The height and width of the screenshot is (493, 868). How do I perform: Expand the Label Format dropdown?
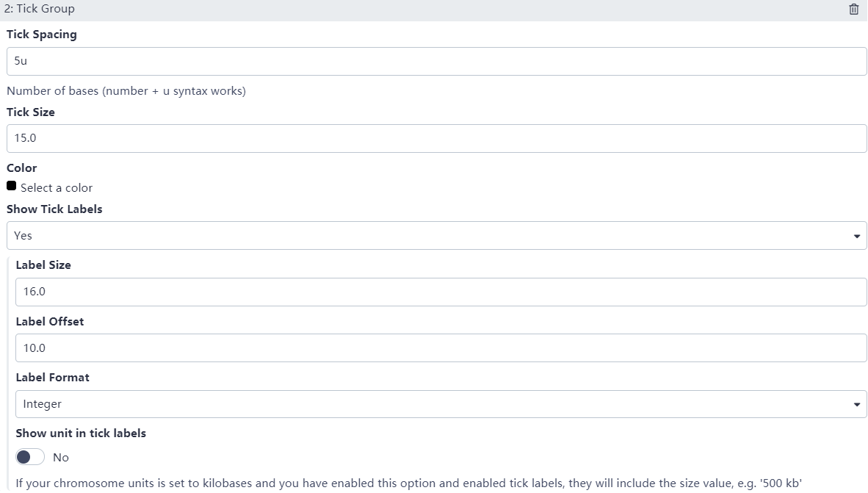(x=441, y=404)
